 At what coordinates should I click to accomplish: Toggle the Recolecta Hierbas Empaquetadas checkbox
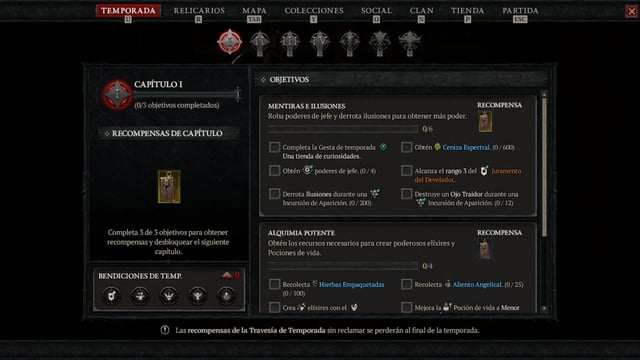point(275,284)
